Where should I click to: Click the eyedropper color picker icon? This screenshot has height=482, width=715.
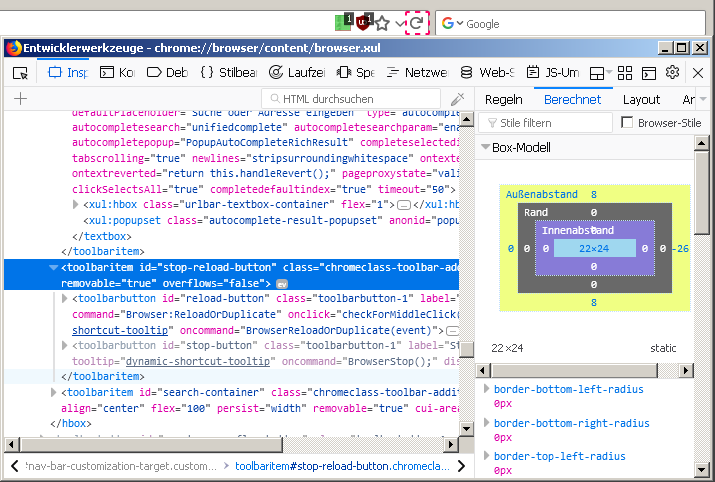tap(457, 99)
